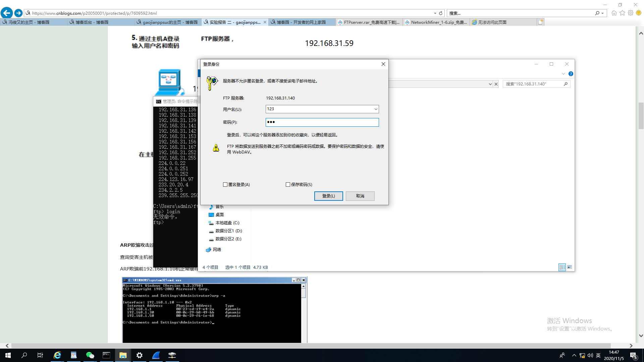Click the Cancel (取消) button
Screen dimensions: 644x362
click(360, 196)
